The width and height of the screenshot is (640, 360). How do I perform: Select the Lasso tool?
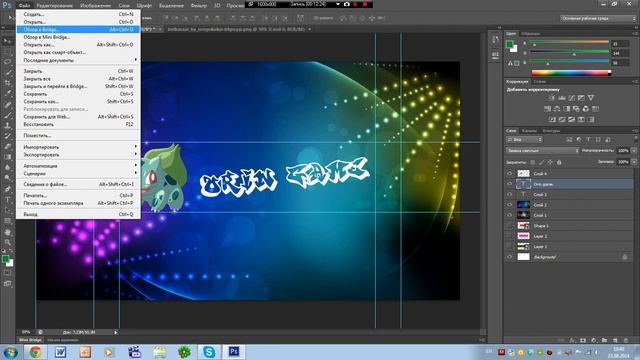7,62
